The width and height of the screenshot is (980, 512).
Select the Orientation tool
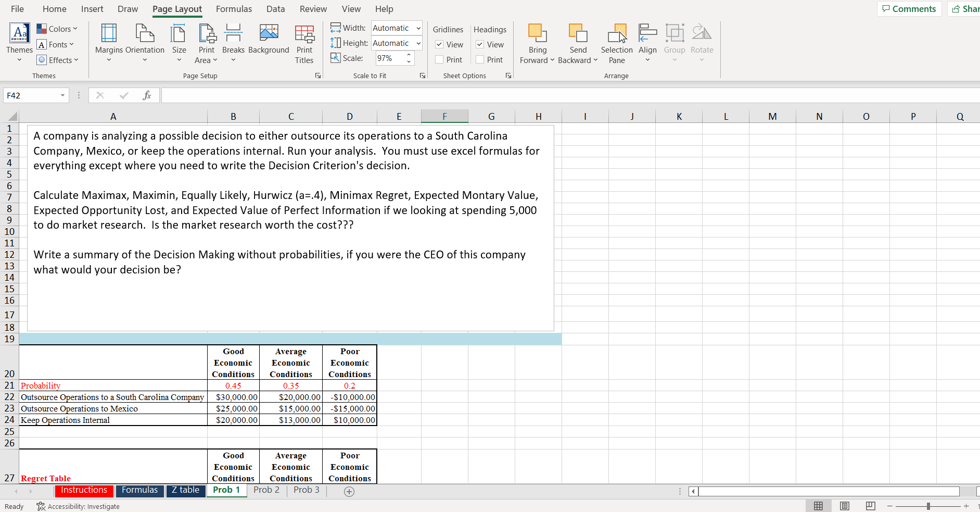click(145, 44)
